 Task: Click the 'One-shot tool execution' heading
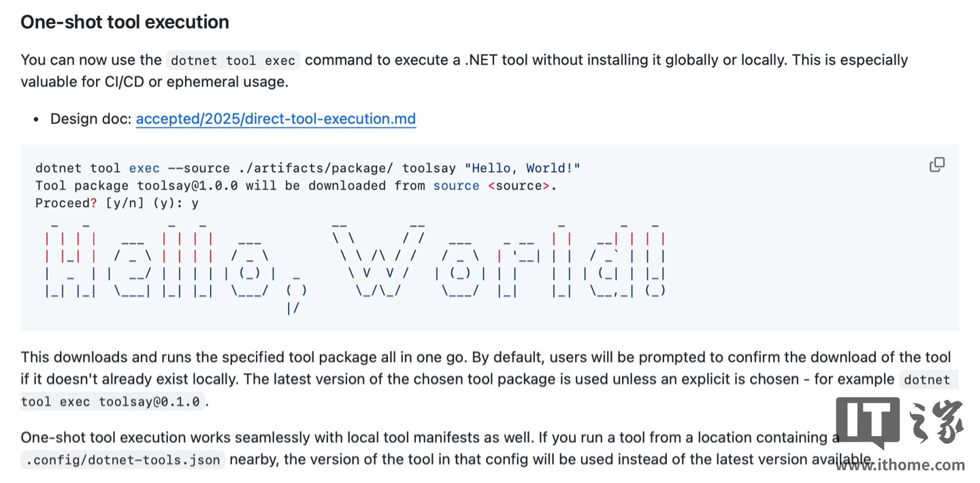pos(125,22)
